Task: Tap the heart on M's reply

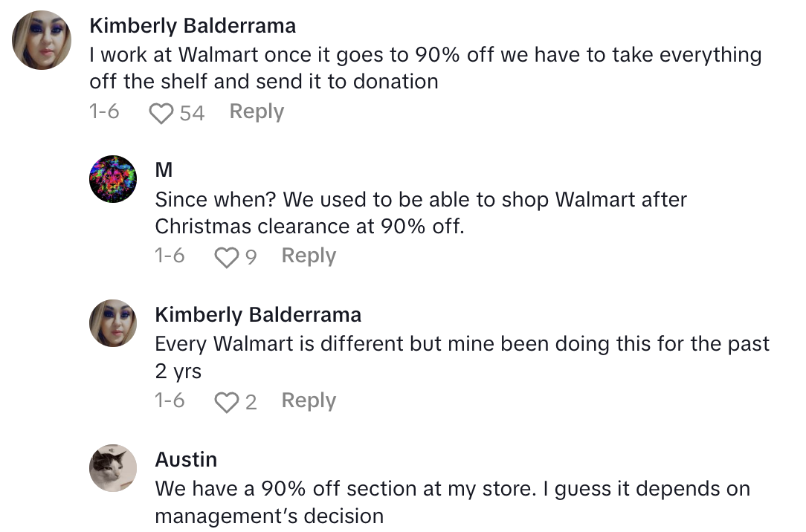Action: click(x=225, y=257)
